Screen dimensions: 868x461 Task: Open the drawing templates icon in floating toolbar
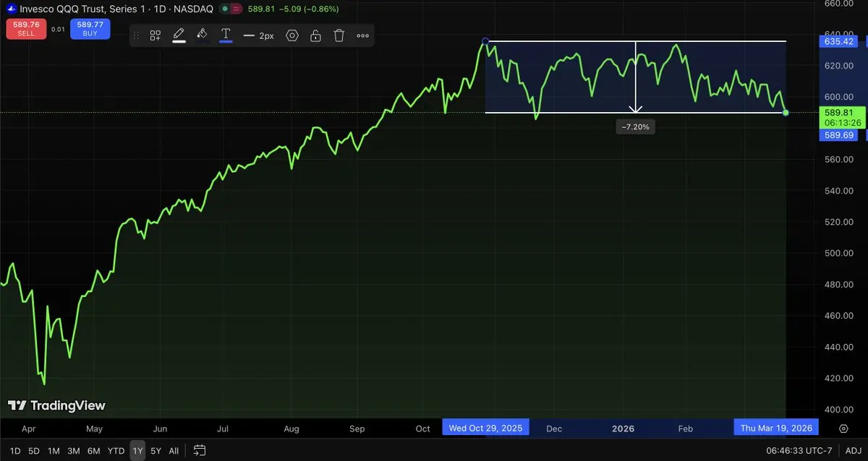point(156,35)
